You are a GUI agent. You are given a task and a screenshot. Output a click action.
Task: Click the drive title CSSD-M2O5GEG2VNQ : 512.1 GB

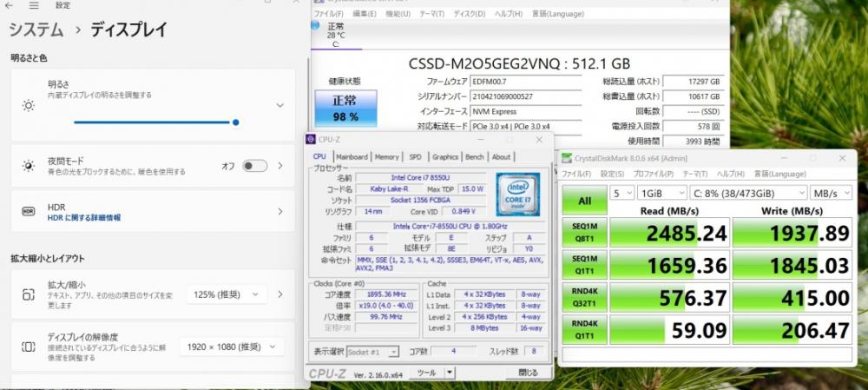pyautogui.click(x=519, y=63)
